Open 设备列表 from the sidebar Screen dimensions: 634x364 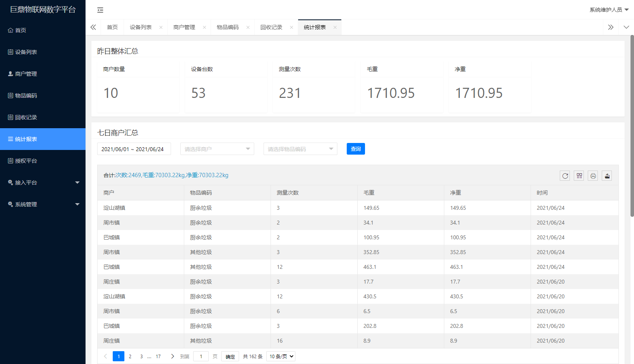click(x=26, y=52)
